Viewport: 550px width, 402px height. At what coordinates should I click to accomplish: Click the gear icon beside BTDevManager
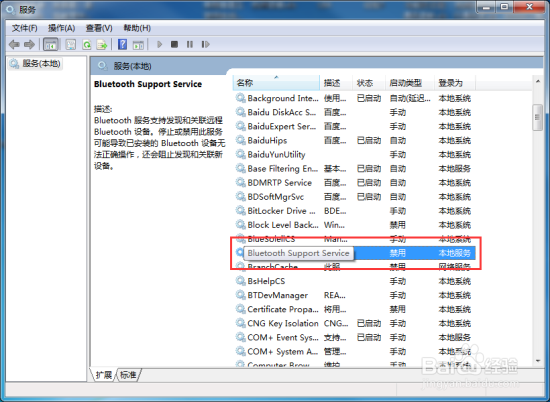pos(240,295)
